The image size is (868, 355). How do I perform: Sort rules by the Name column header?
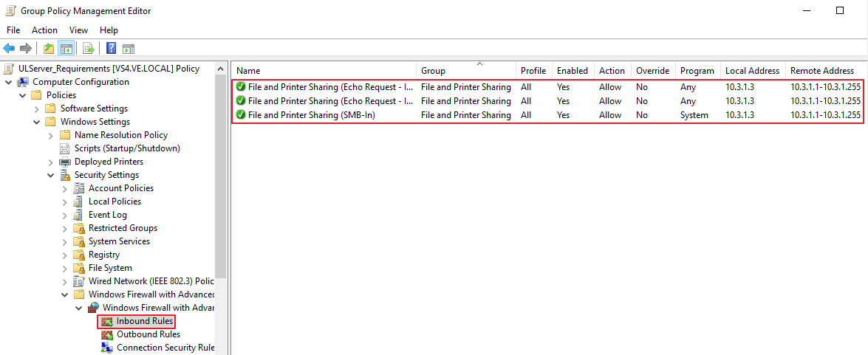[324, 71]
